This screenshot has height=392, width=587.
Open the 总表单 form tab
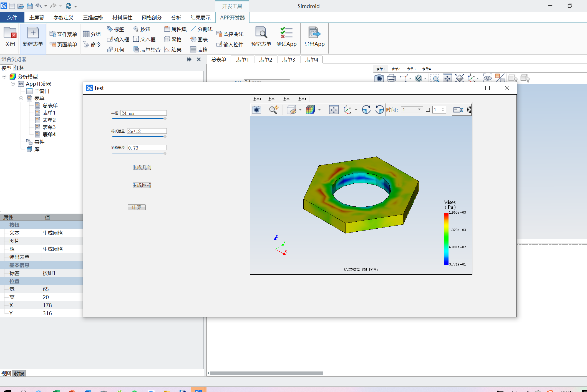tap(219, 60)
